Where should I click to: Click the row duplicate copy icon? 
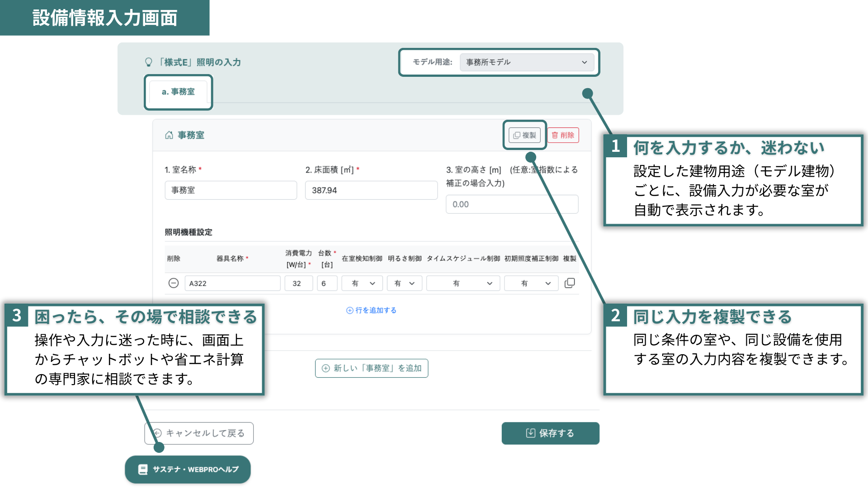coord(570,283)
